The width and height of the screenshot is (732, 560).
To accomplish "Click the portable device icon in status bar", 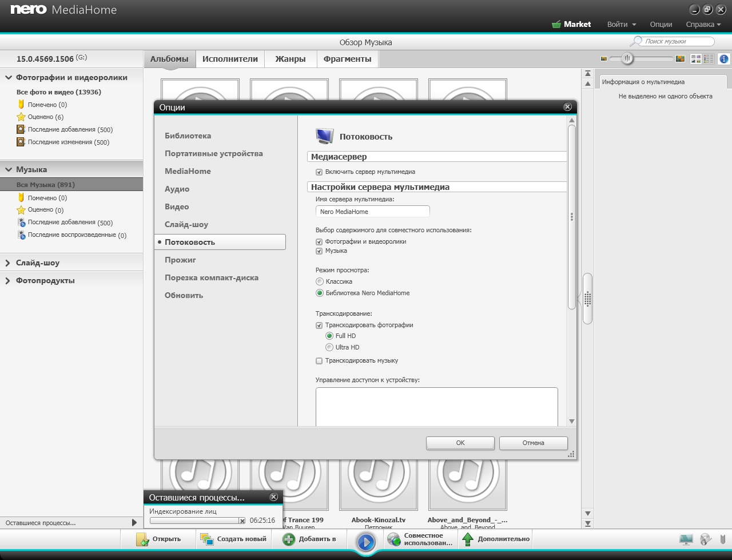I will coord(723,539).
